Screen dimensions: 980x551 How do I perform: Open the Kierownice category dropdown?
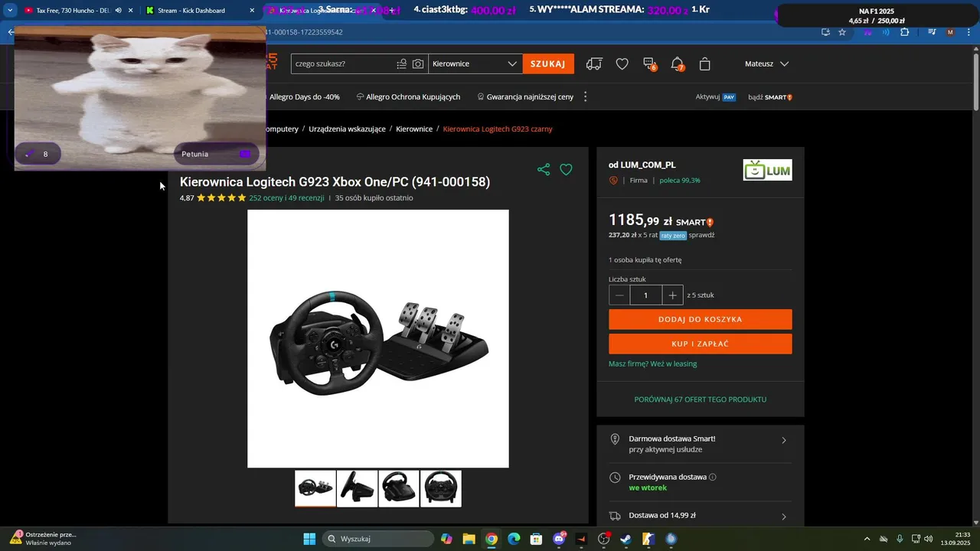point(475,64)
